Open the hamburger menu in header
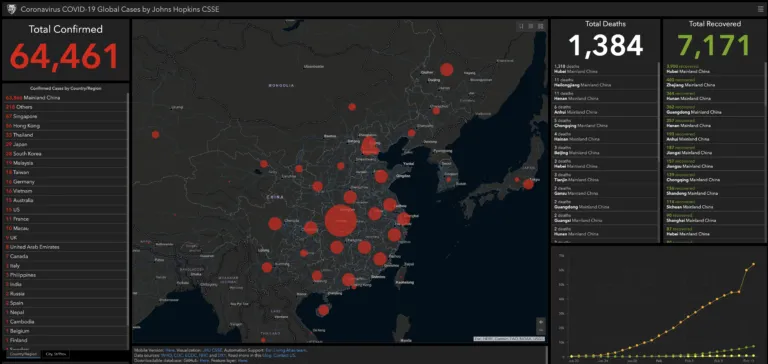Image resolution: width=768 pixels, height=364 pixels. 760,9
